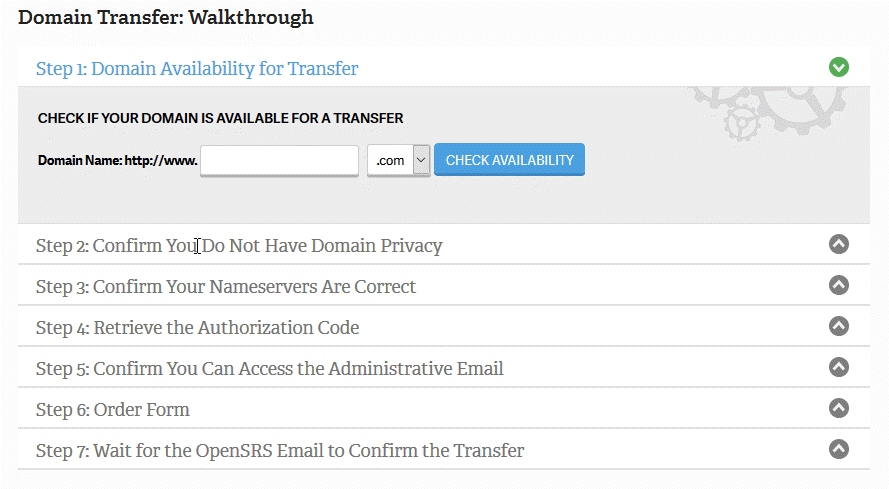Click the arrow icon for Step 6
889x489 pixels.
[839, 409]
